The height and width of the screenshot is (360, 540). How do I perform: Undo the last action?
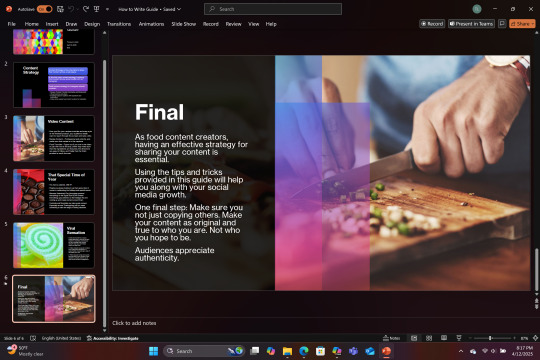point(71,9)
